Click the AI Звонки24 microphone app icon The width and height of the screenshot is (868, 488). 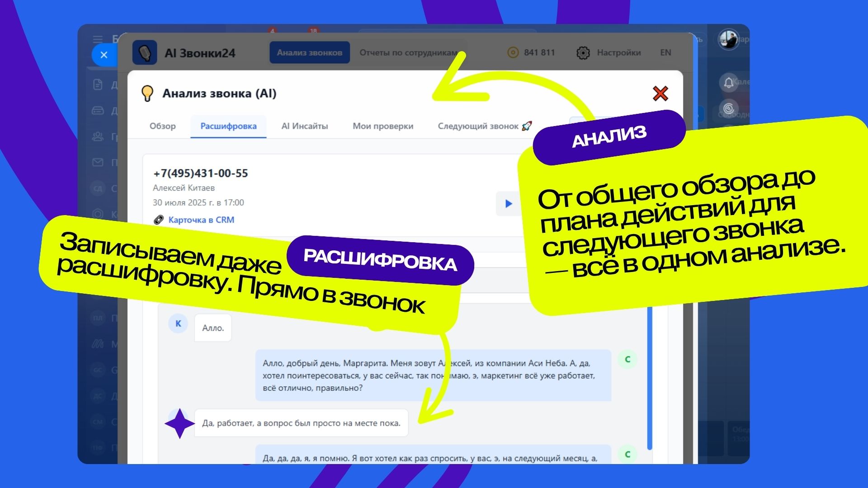[145, 52]
